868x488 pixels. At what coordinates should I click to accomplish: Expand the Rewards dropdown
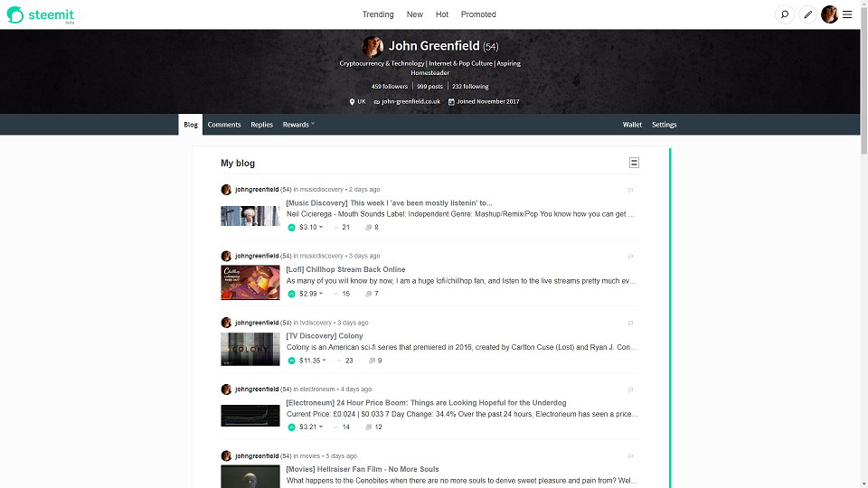(x=298, y=125)
